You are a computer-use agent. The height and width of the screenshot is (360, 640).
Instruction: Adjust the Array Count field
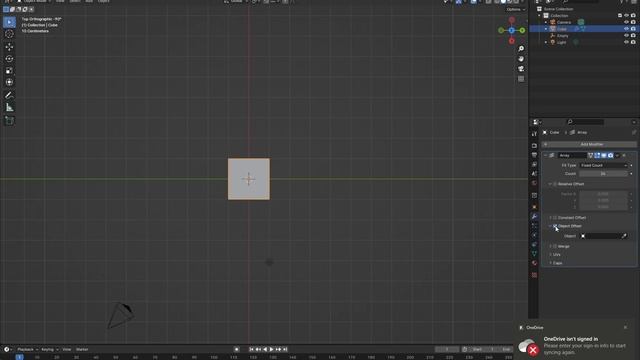click(604, 174)
